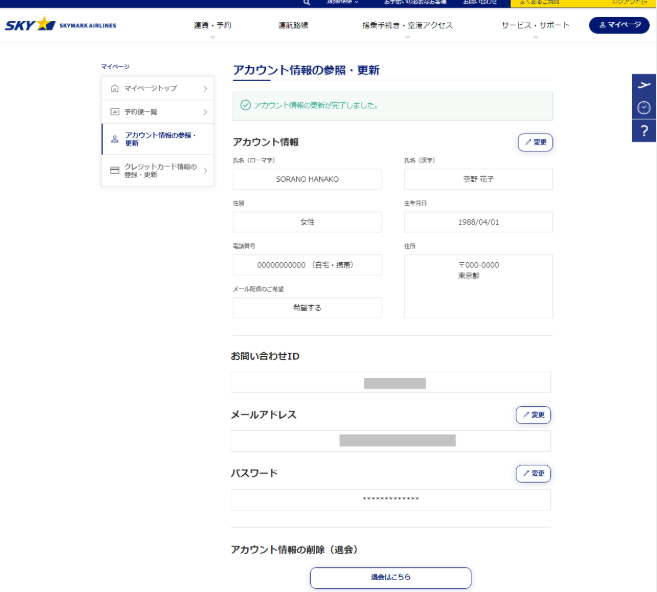Click the yellow よくあるご質問 link
The width and height of the screenshot is (657, 592).
(539, 2)
